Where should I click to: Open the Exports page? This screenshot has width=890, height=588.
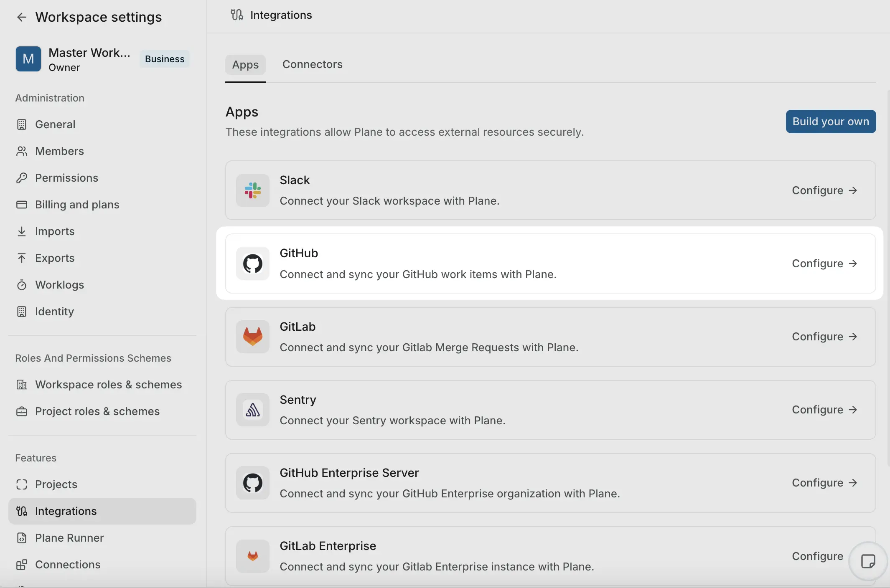click(102, 258)
